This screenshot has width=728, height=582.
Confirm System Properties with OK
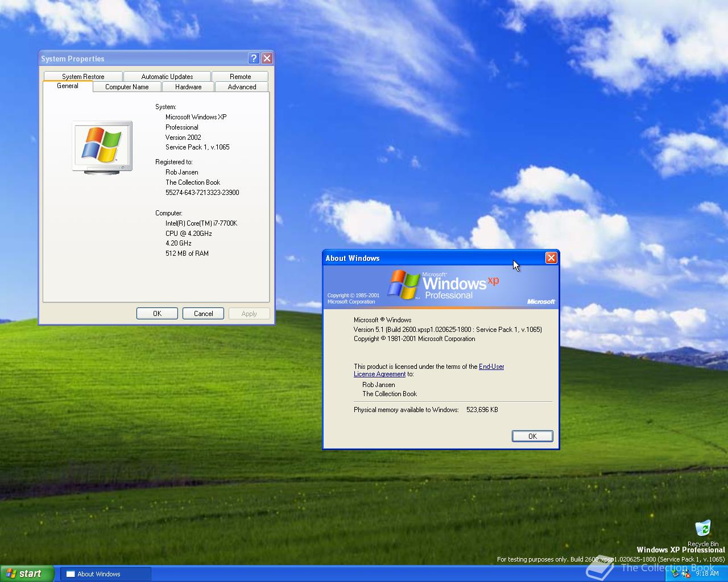(157, 314)
